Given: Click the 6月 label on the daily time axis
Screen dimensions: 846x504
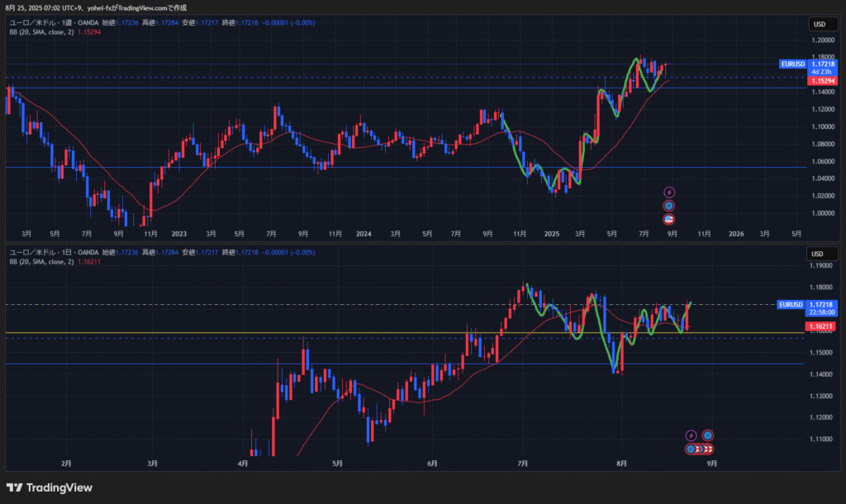Looking at the screenshot, I should 432,464.
